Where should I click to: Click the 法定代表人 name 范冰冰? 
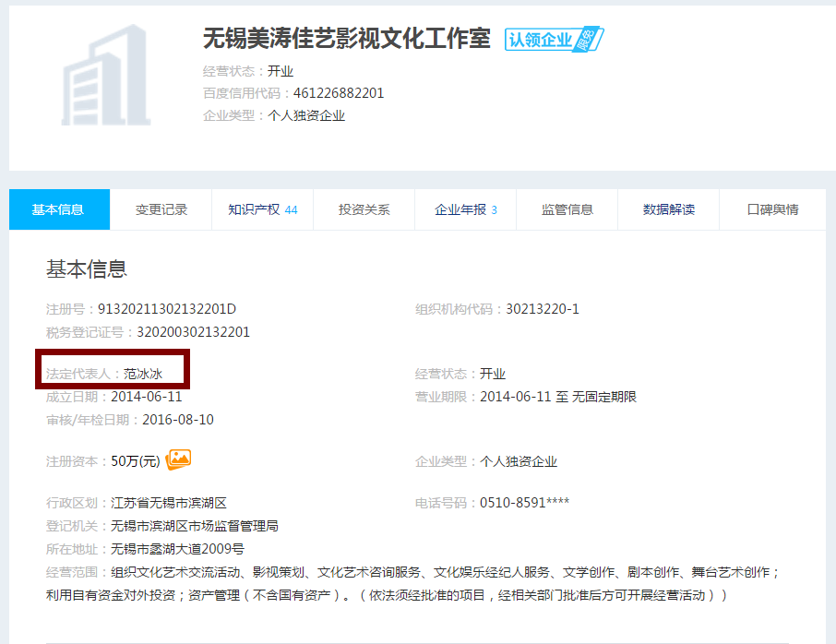pyautogui.click(x=143, y=374)
